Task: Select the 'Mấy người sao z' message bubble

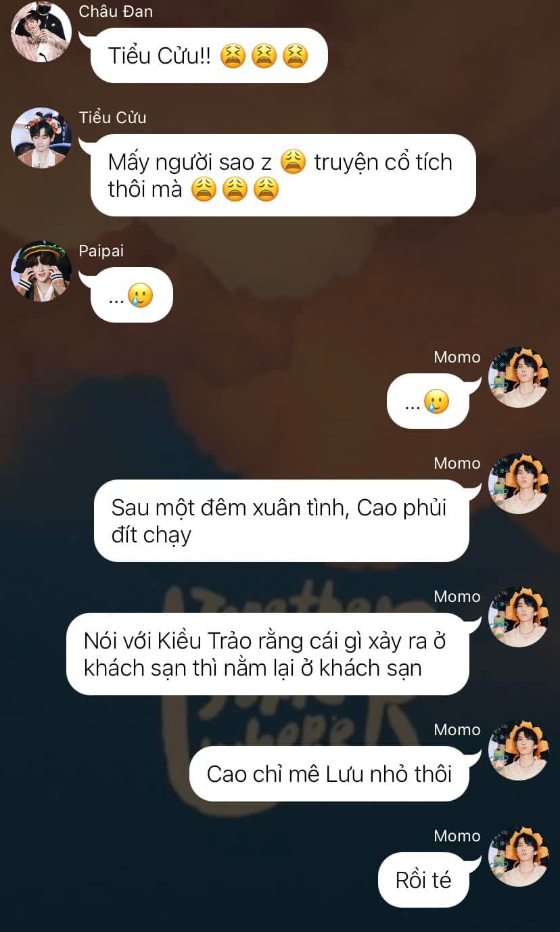Action: (283, 175)
